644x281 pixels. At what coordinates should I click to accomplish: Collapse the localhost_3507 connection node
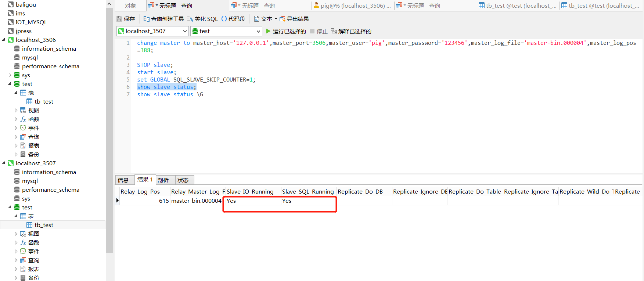tap(4, 163)
